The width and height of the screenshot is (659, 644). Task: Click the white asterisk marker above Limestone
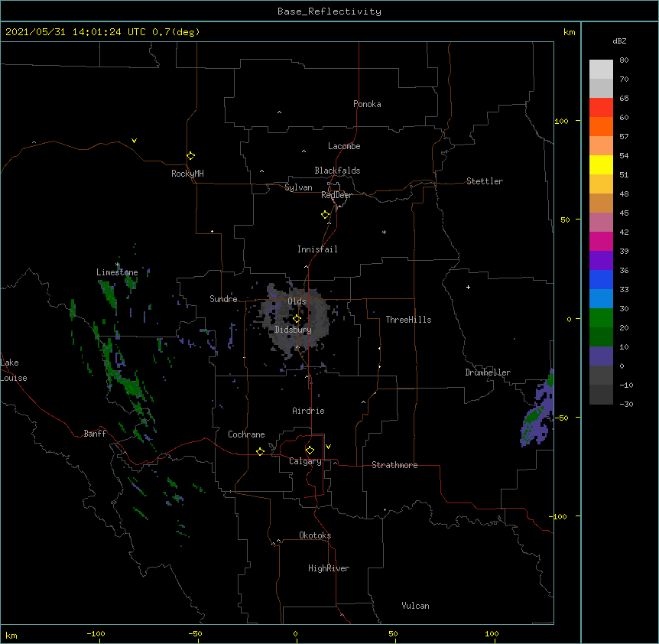tap(118, 265)
